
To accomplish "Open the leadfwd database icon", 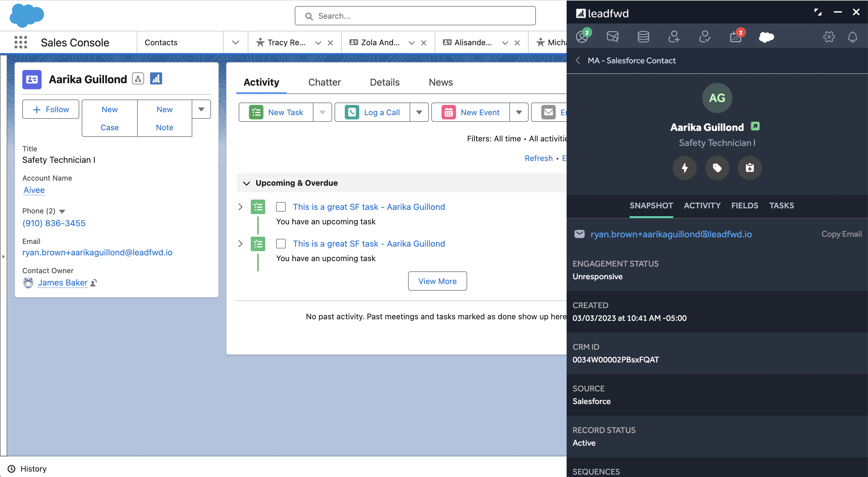I will coord(643,36).
